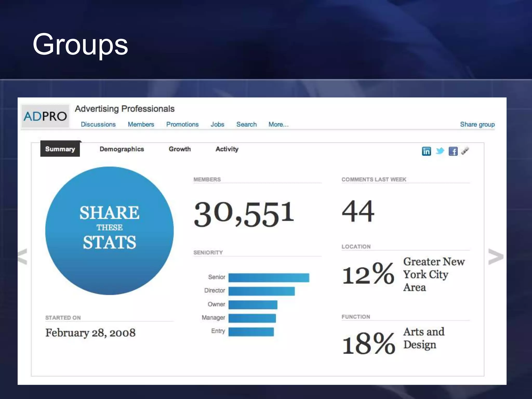This screenshot has height=399, width=532.
Task: Click the Entry seniority bar
Action: (251, 332)
